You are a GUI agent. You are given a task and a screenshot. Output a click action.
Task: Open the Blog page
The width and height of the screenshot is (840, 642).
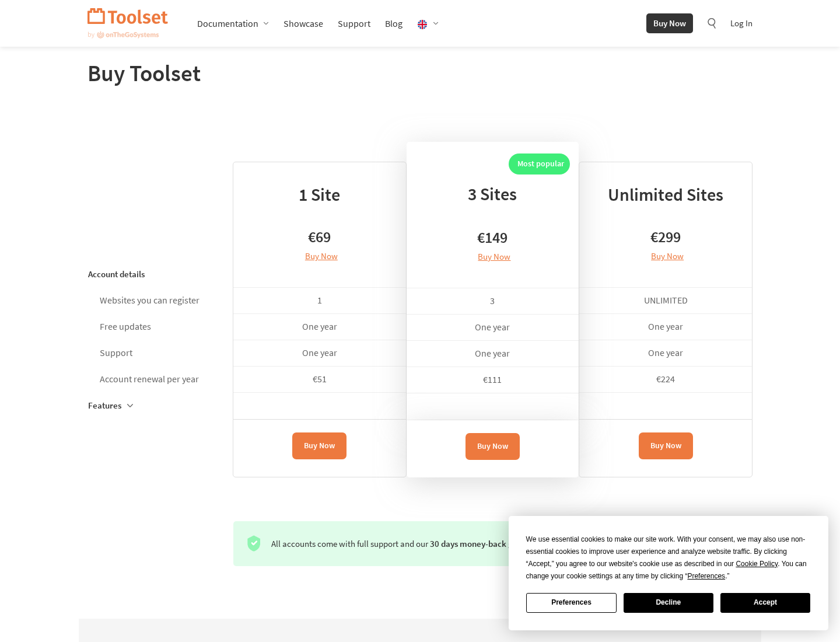[x=394, y=24]
